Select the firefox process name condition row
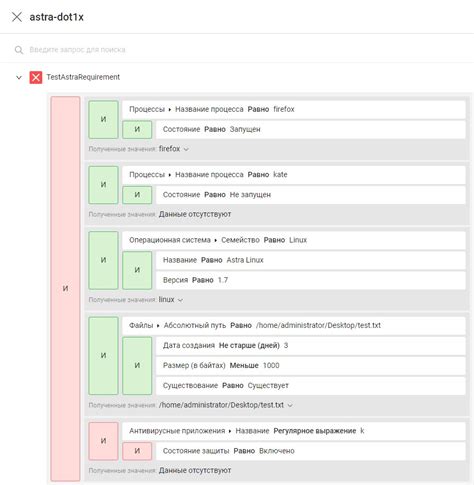 pos(294,109)
